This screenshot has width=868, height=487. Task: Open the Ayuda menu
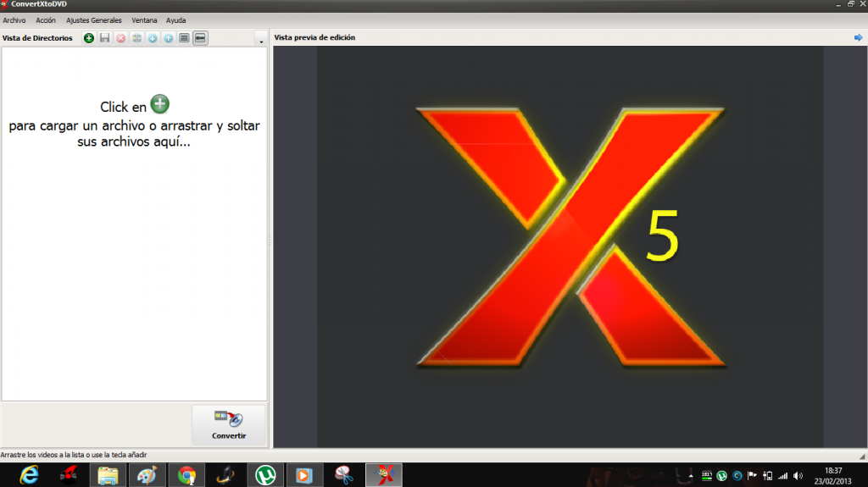click(x=176, y=20)
